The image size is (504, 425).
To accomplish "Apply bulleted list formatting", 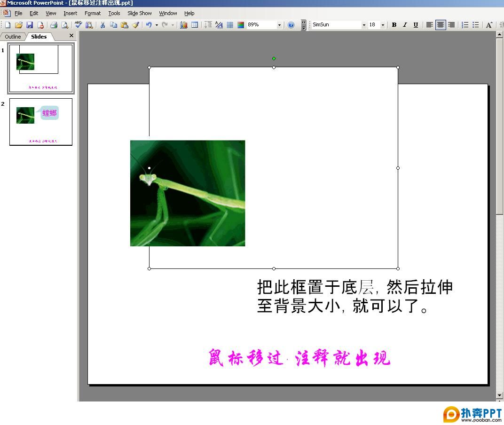I will point(476,25).
